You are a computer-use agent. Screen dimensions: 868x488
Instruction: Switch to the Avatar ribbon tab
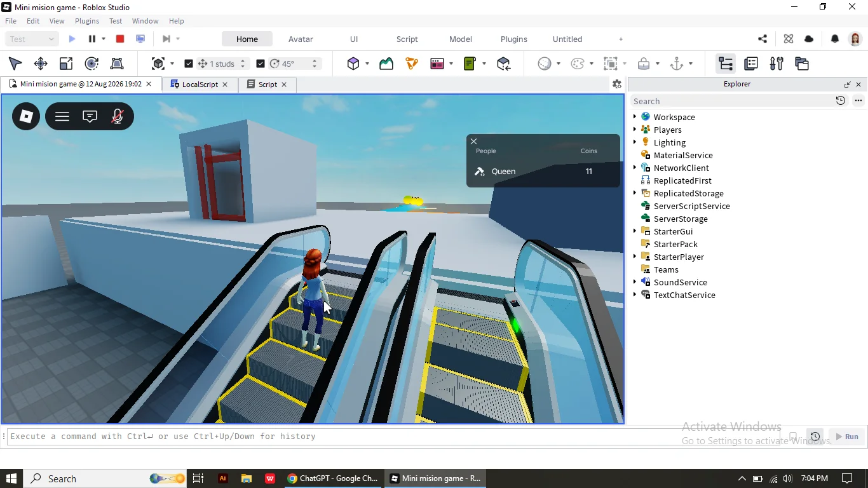pyautogui.click(x=301, y=39)
